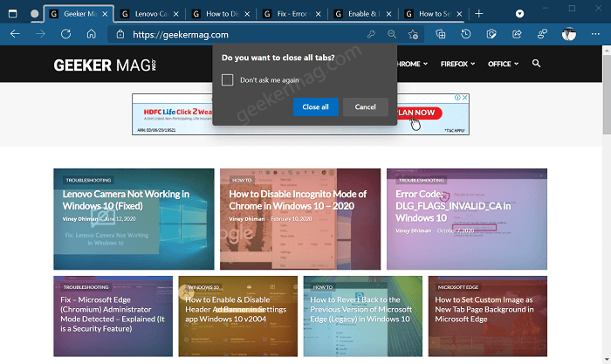Open a new tab with plus button
611x364 pixels.
(x=479, y=14)
